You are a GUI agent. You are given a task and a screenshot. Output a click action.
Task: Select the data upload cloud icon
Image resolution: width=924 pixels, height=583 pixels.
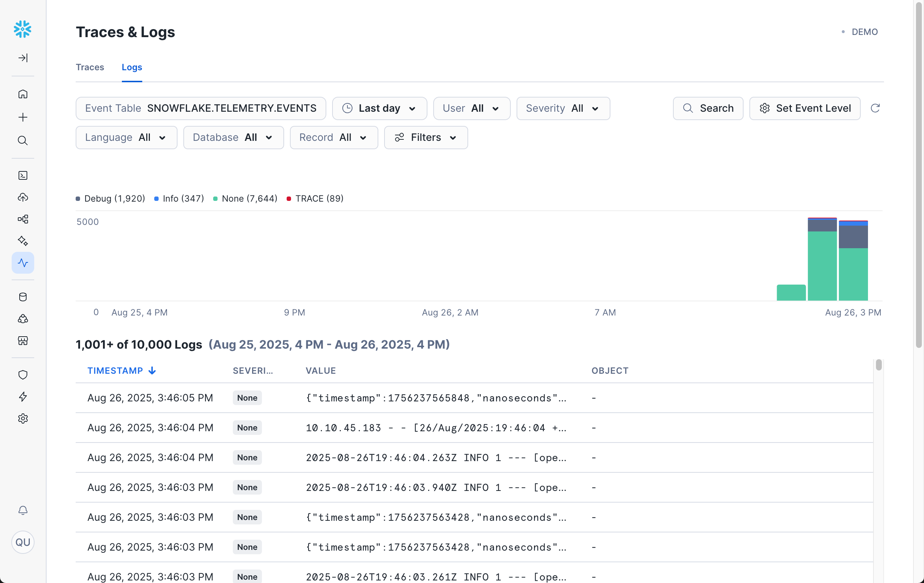[23, 197]
